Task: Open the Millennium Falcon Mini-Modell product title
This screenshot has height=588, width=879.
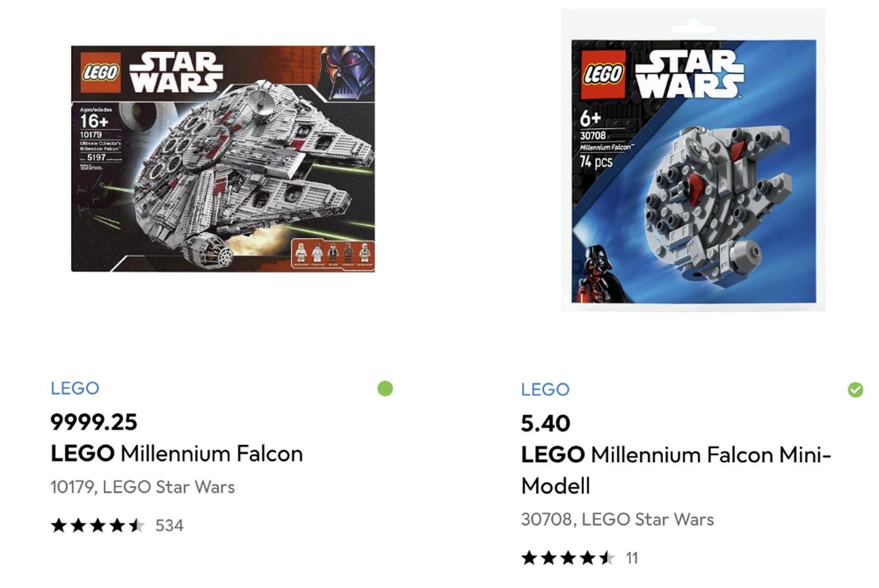Action: tap(675, 455)
